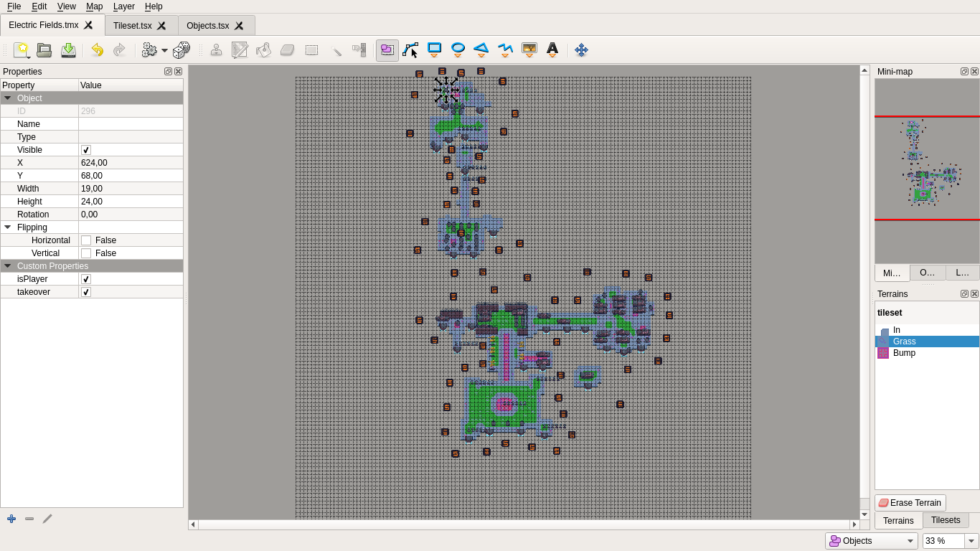This screenshot has width=980, height=551.
Task: Toggle the Horizontal flipping checkbox
Action: coord(86,240)
